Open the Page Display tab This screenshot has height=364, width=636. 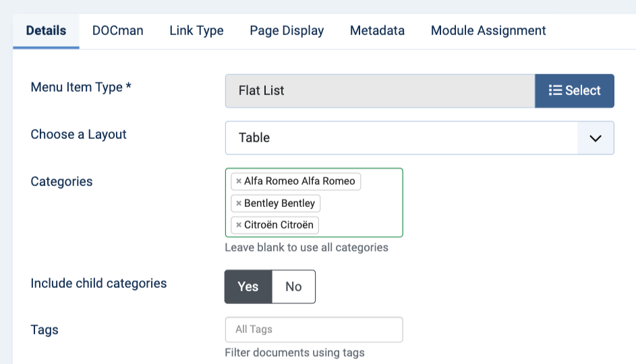tap(287, 30)
